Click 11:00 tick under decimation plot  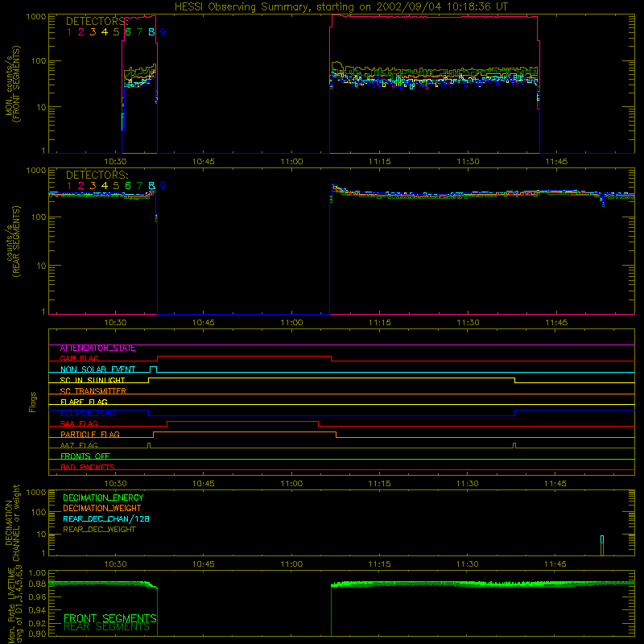click(x=292, y=564)
